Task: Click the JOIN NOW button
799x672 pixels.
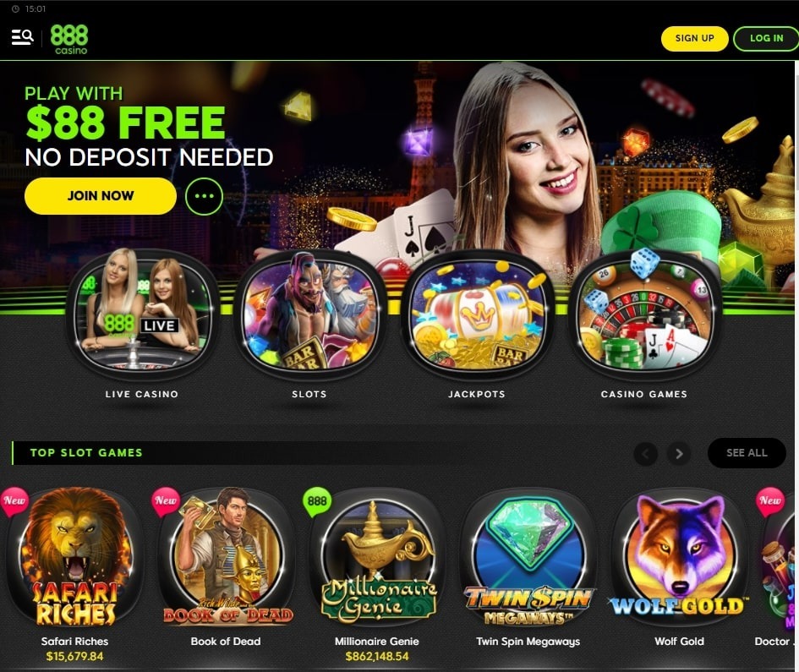Action: click(101, 195)
